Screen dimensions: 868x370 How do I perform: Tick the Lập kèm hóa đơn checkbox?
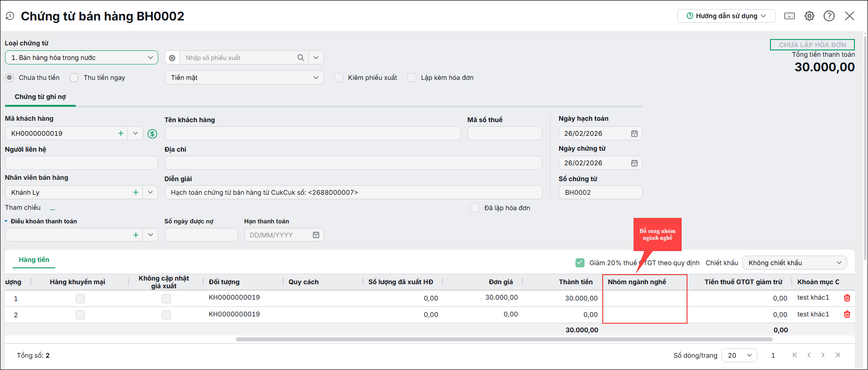coord(412,78)
